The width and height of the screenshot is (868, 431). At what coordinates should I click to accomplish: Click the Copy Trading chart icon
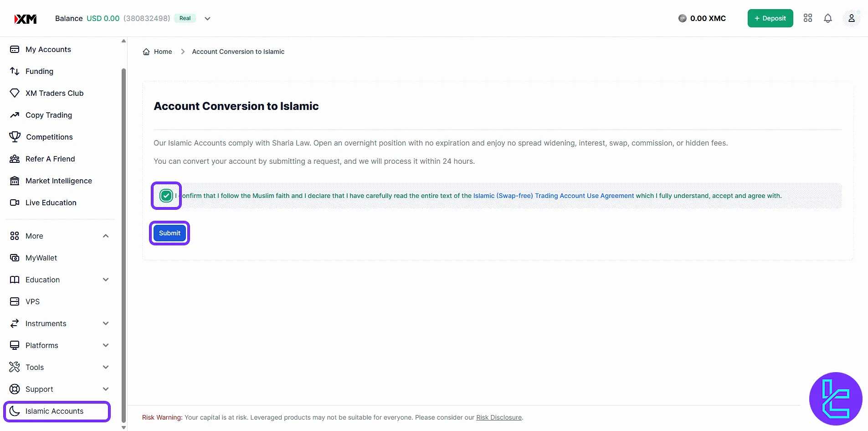click(15, 115)
